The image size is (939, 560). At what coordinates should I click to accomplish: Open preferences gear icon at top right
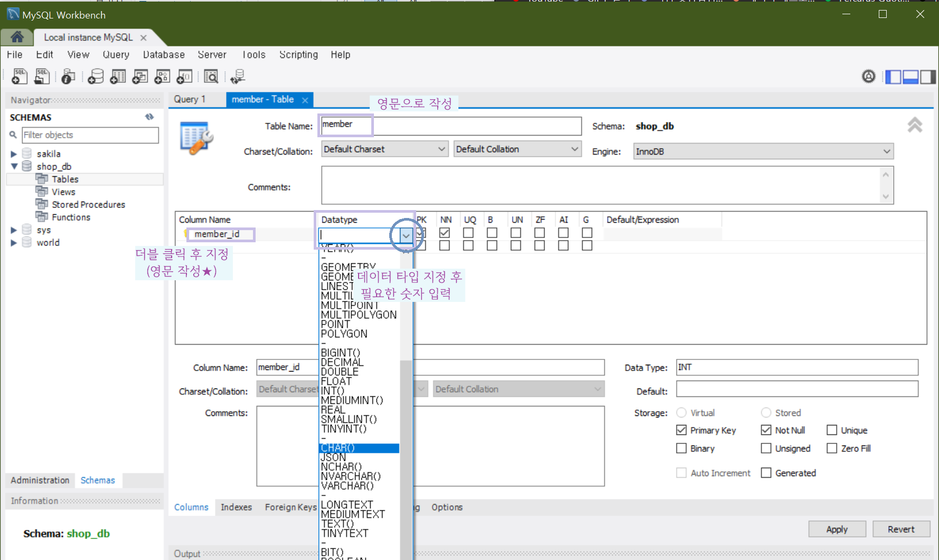869,77
